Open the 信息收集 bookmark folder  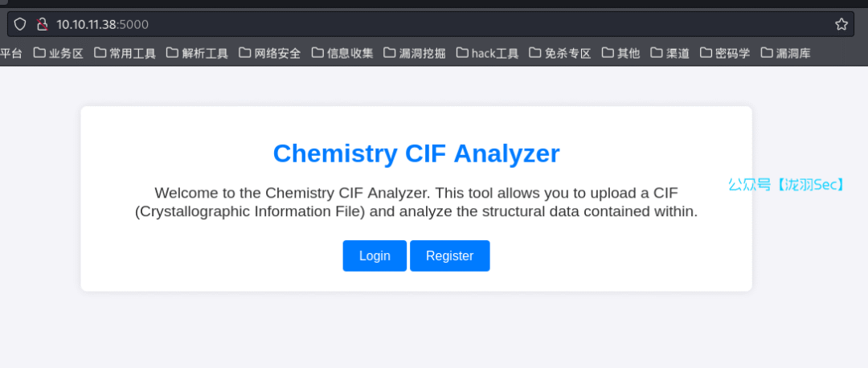pyautogui.click(x=342, y=53)
